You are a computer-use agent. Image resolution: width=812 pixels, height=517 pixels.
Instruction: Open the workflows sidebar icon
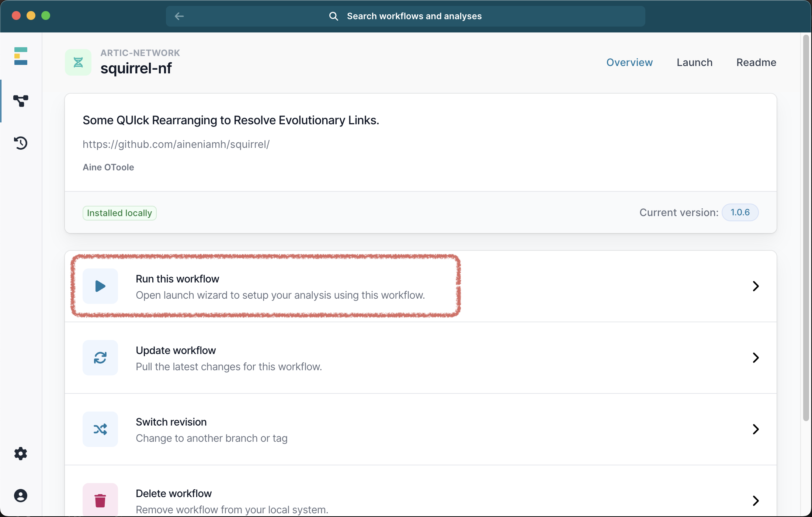click(x=21, y=101)
